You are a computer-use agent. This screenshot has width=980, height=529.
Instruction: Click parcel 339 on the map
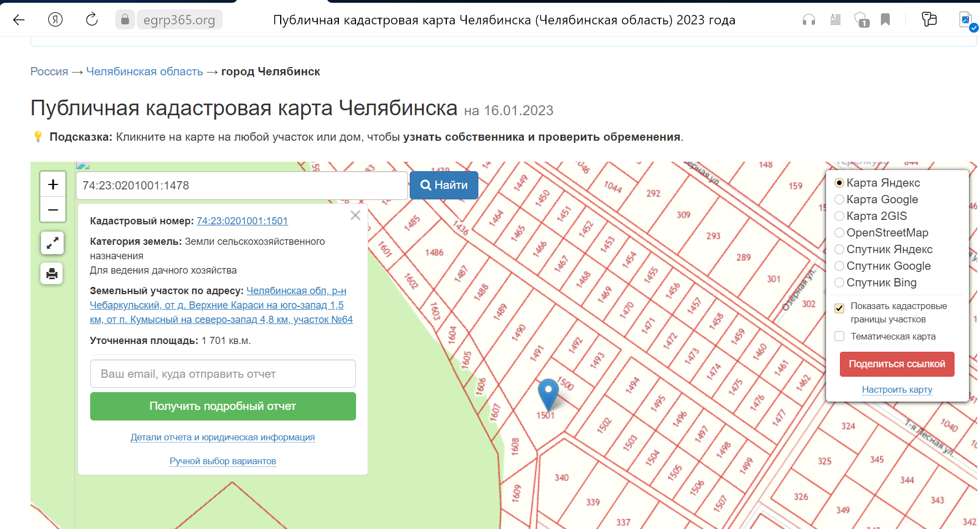(x=593, y=502)
